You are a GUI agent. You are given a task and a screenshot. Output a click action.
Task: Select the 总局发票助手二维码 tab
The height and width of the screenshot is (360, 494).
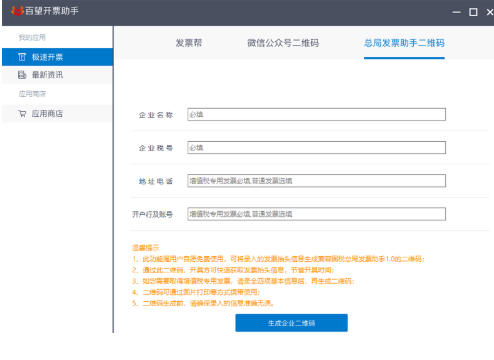[404, 43]
